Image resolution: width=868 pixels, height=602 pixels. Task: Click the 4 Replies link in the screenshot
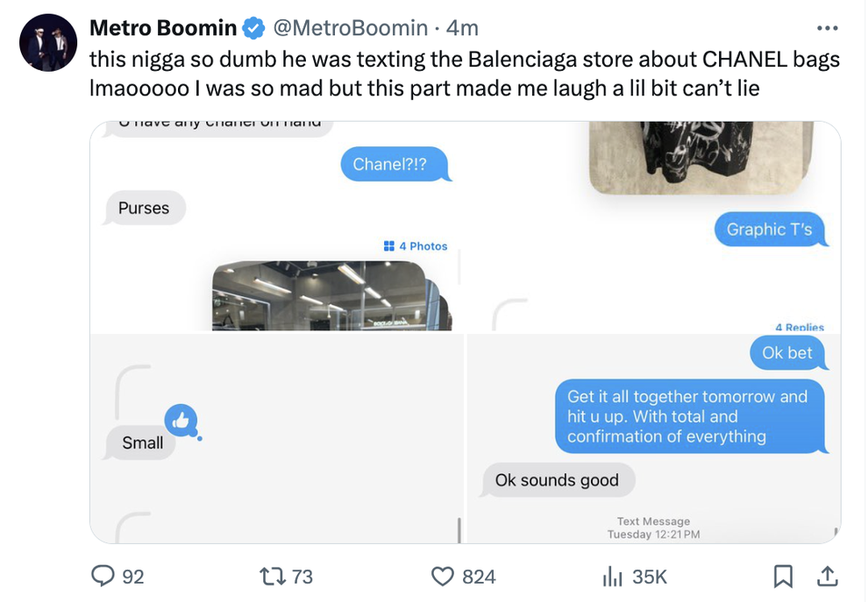[x=801, y=327]
